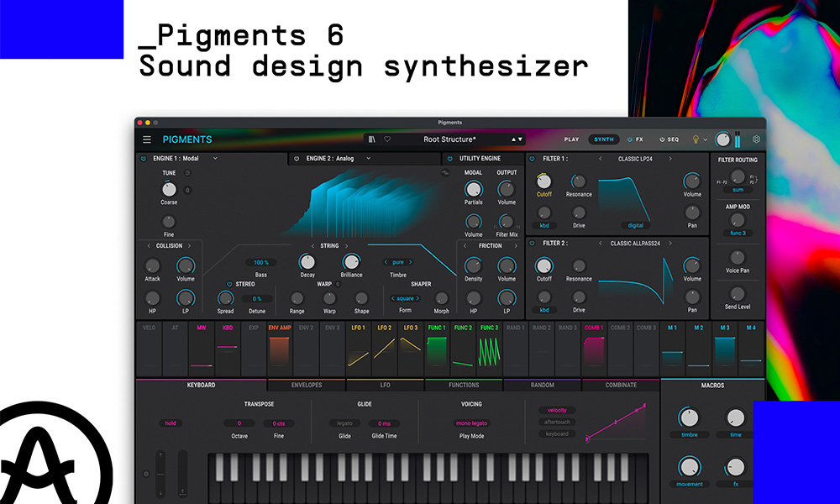Toggle the FX section power button
The image size is (840, 504).
630,139
